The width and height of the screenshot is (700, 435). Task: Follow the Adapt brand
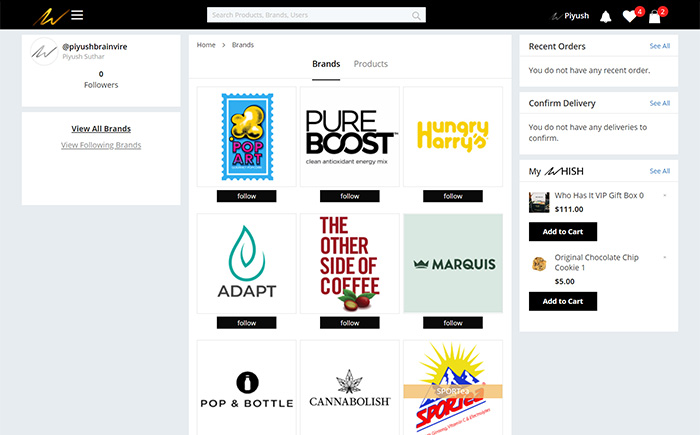(246, 323)
